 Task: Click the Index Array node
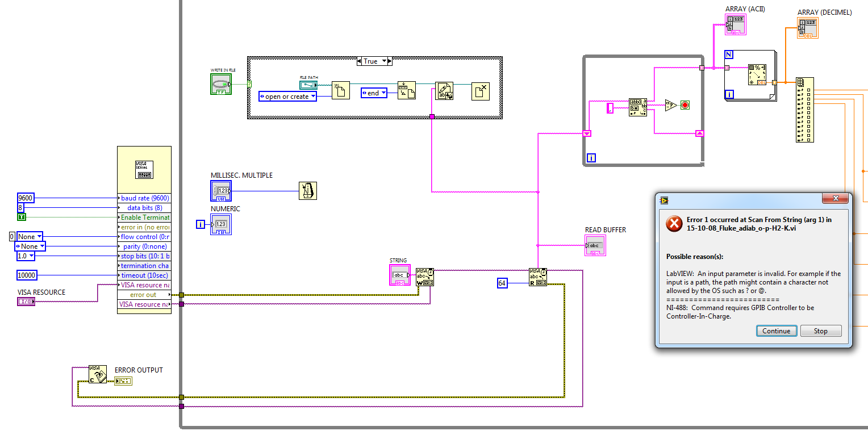pos(805,110)
